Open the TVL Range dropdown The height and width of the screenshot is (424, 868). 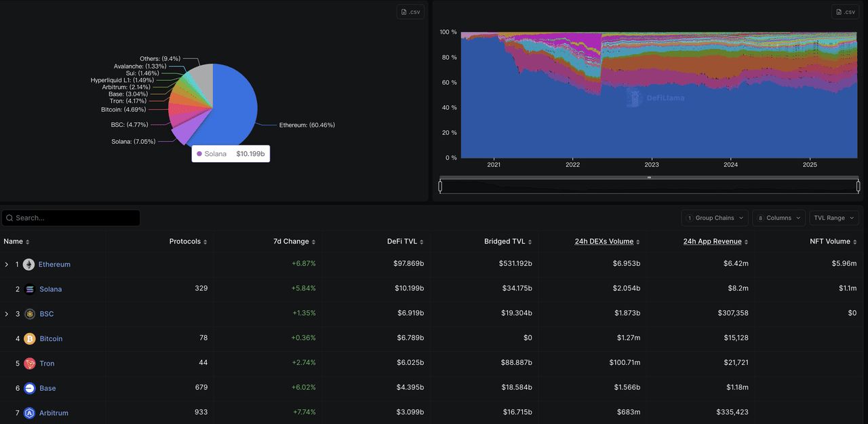[833, 218]
